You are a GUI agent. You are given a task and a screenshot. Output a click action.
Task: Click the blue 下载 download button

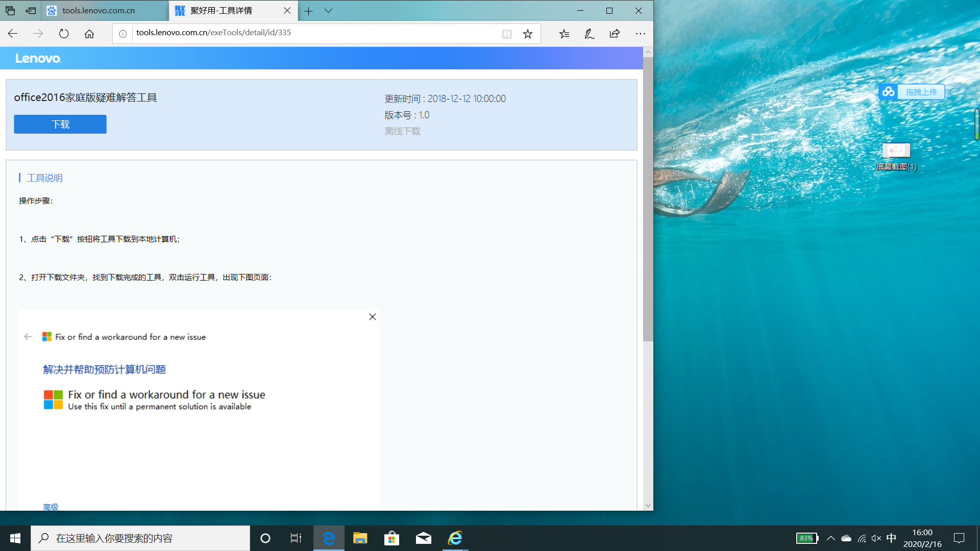(60, 124)
